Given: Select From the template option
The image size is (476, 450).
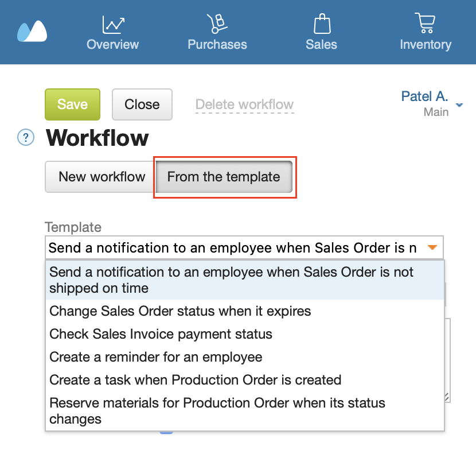Looking at the screenshot, I should click(224, 177).
